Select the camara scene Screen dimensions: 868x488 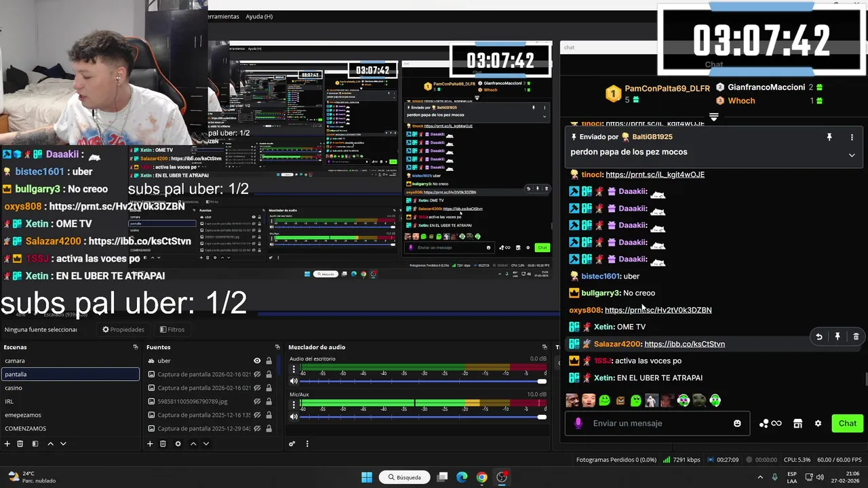(x=70, y=361)
